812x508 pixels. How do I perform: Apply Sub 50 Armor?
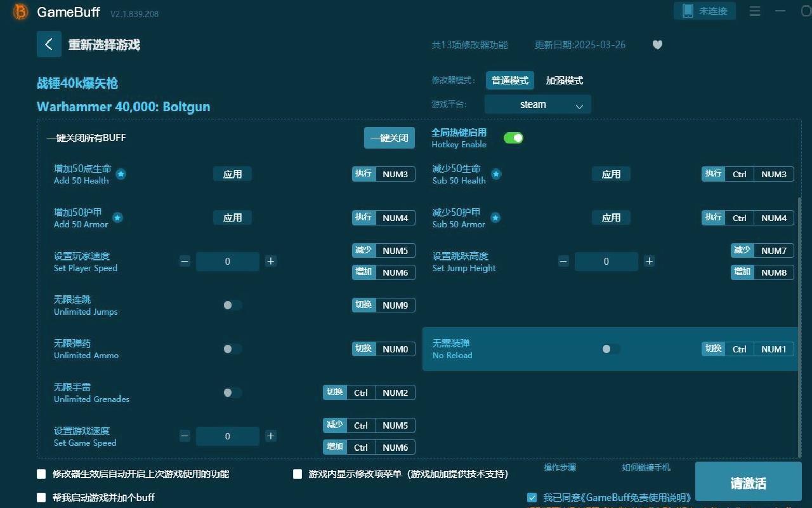(611, 218)
